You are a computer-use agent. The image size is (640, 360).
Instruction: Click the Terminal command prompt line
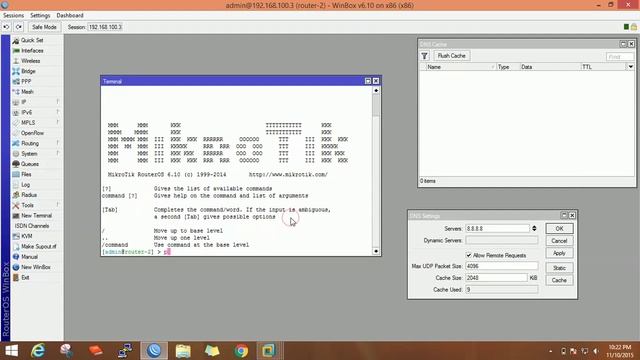[237, 252]
